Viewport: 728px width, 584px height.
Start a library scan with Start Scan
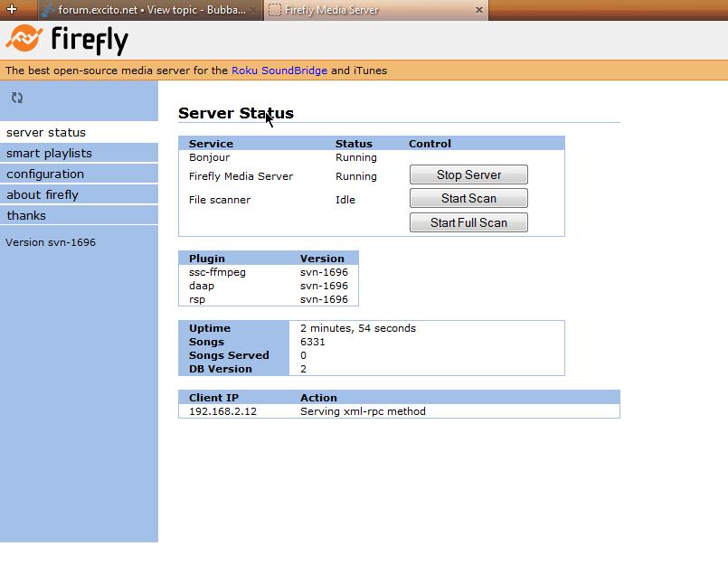click(x=468, y=198)
